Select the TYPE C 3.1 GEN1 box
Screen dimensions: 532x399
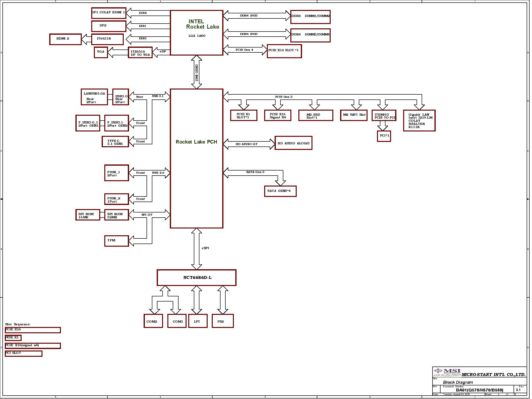tap(115, 142)
